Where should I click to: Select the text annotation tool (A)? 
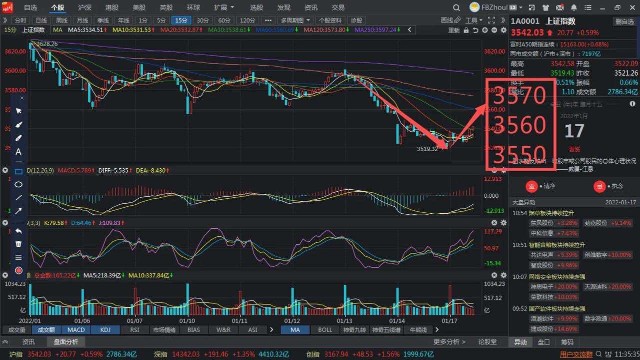tap(18, 152)
